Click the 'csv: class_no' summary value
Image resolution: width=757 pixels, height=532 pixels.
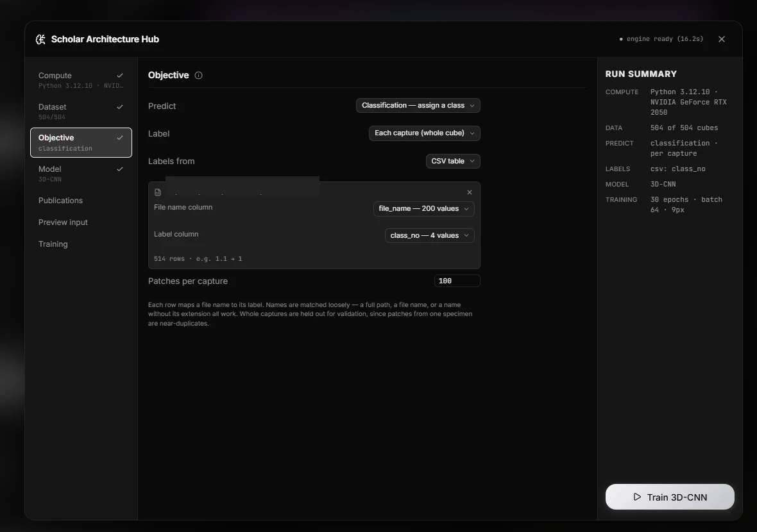[x=678, y=169]
